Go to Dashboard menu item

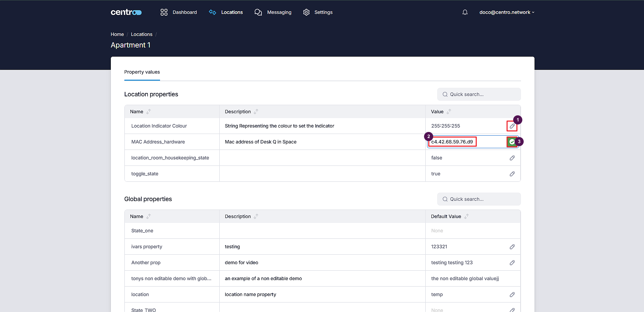tap(185, 12)
